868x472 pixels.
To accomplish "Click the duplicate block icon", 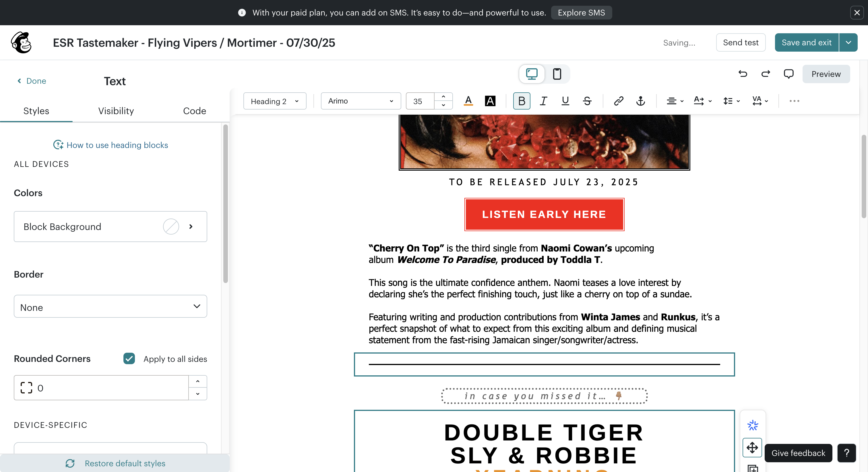I will pos(752,468).
